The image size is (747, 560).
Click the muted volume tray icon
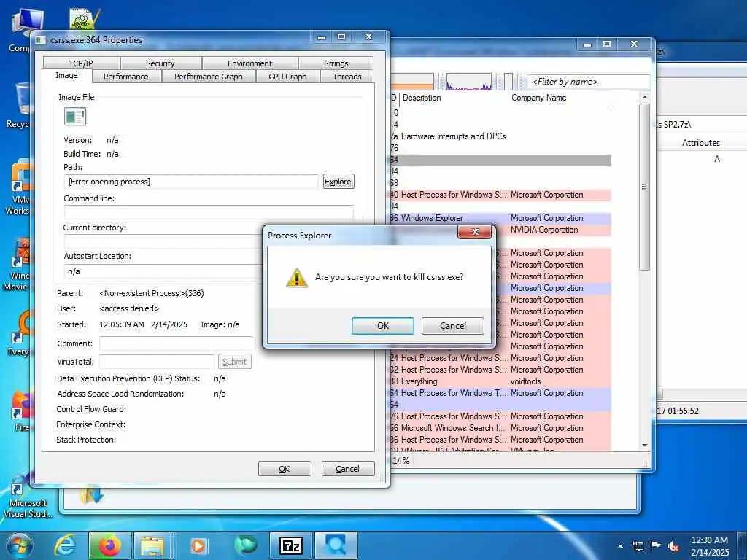click(x=673, y=546)
